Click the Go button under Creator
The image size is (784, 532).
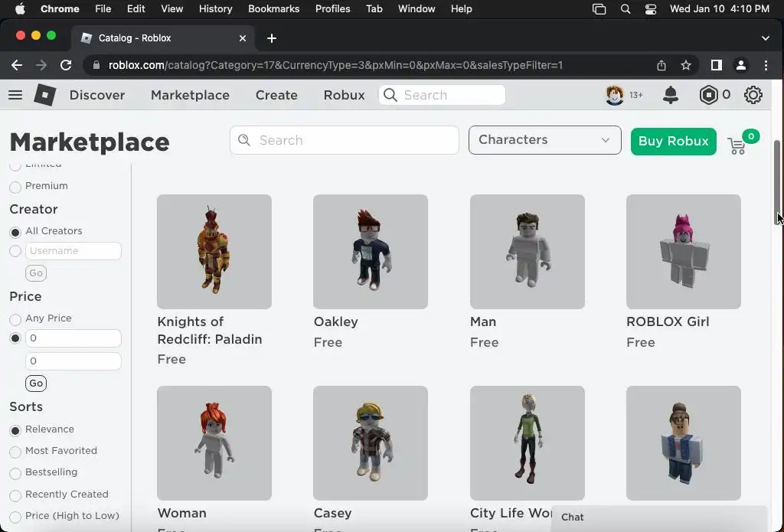pyautogui.click(x=36, y=273)
